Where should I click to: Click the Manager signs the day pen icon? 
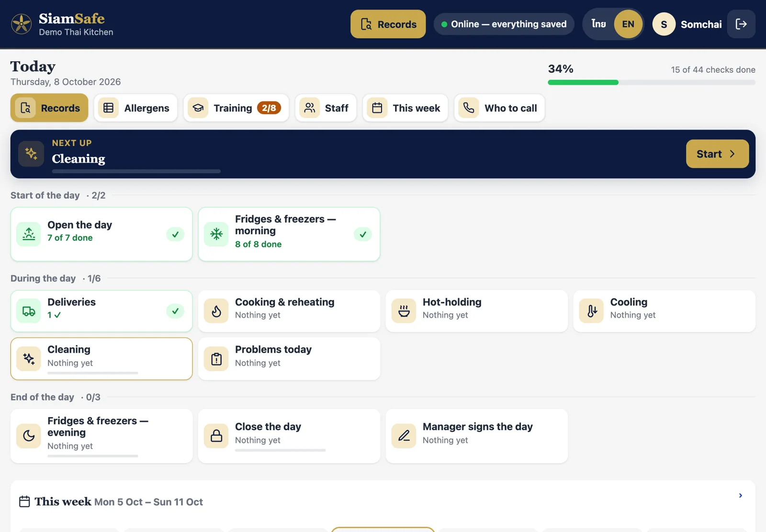click(x=404, y=436)
